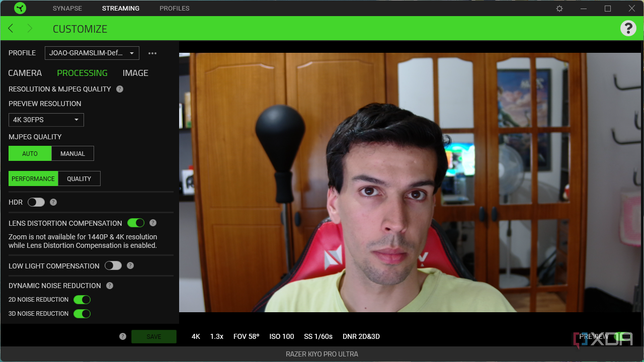
Task: Click the RAZER KIYO PRO ULTRA label
Action: point(322,354)
